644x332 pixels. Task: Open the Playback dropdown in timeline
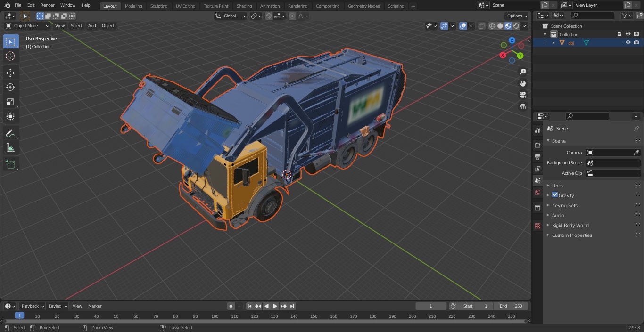point(33,306)
